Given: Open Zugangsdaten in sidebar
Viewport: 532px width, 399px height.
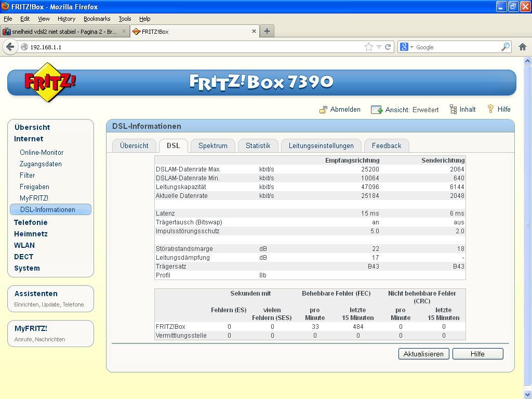Looking at the screenshot, I should pos(41,164).
